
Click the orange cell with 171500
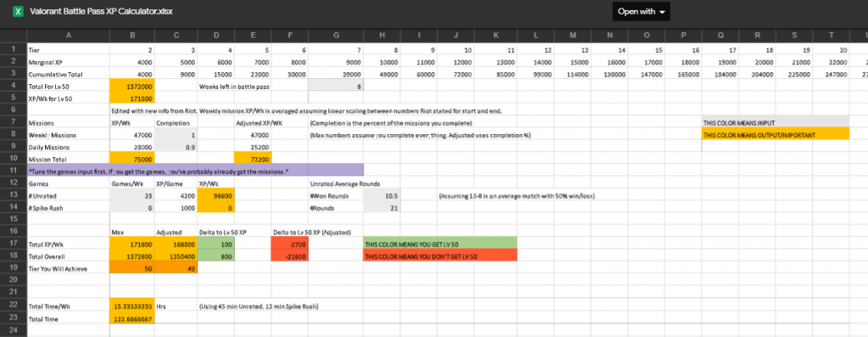pyautogui.click(x=131, y=98)
